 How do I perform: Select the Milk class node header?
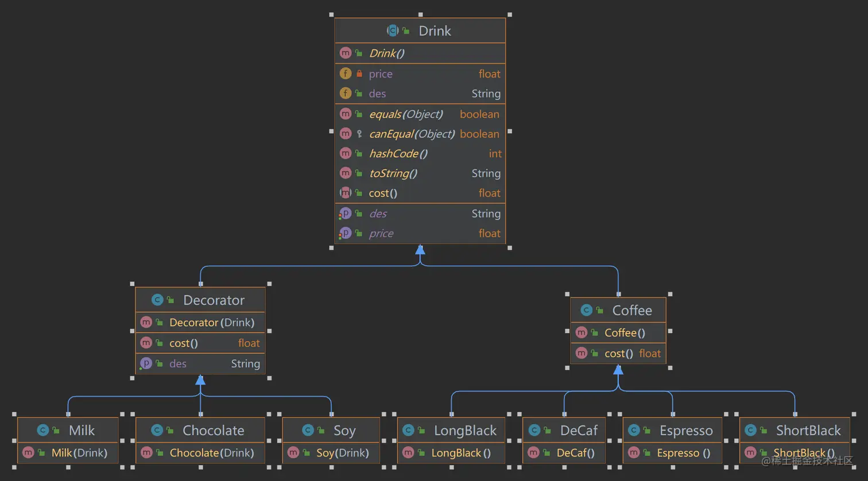[x=68, y=430]
